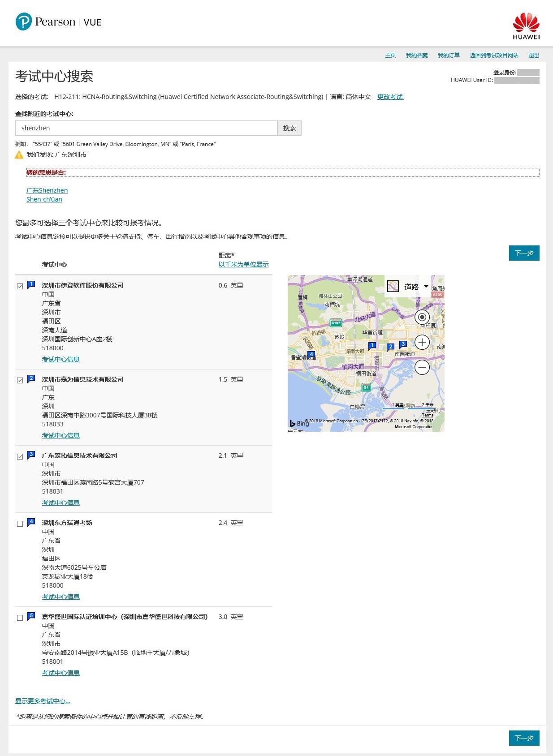
Task: Open 考试中心信息 for 深圳市嘉为信息技术
Action: pos(61,435)
